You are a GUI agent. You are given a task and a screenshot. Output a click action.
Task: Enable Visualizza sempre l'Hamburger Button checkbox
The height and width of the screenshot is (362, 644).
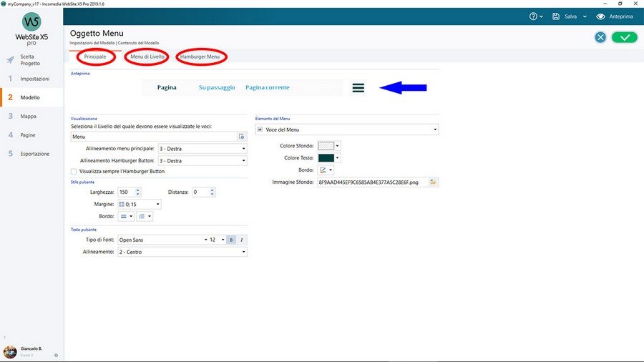click(74, 172)
